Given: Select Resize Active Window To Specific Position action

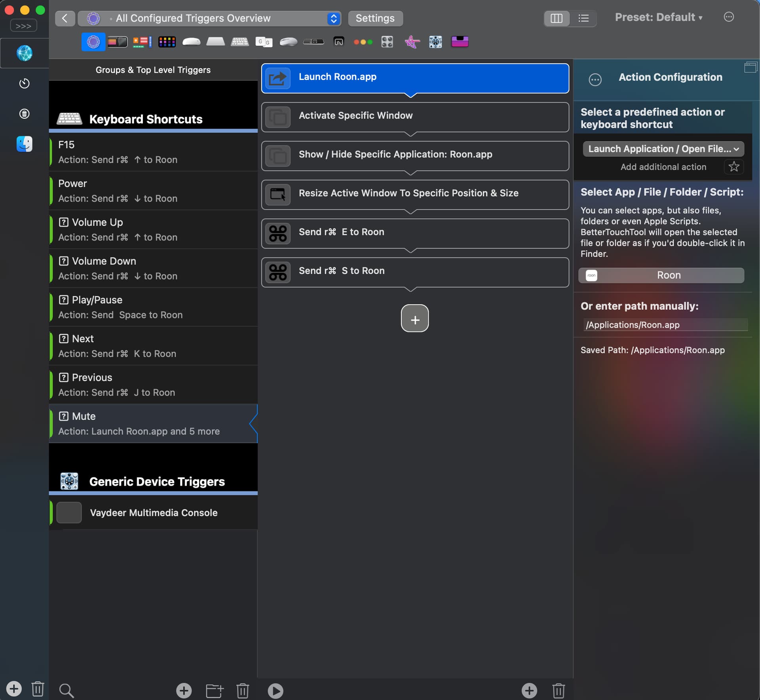Looking at the screenshot, I should tap(415, 195).
